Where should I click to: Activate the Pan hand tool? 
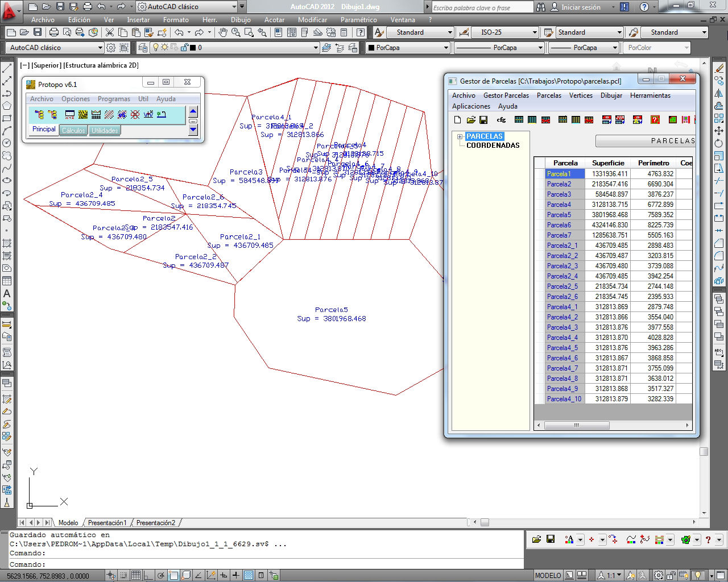(x=224, y=32)
